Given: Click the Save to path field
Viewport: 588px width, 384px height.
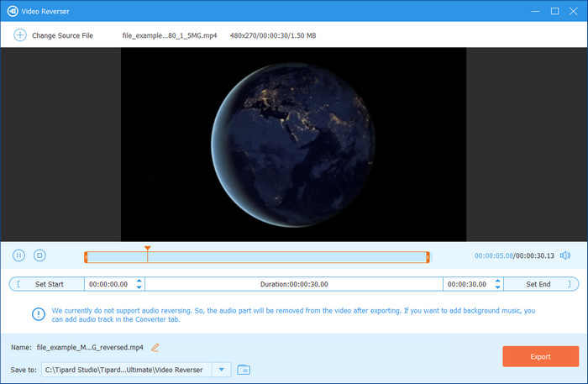Looking at the screenshot, I should pyautogui.click(x=127, y=370).
